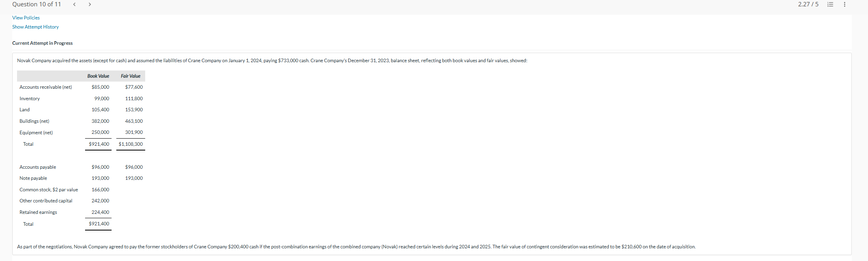
Task: Open the Show Attempt History link
Action: click(35, 27)
